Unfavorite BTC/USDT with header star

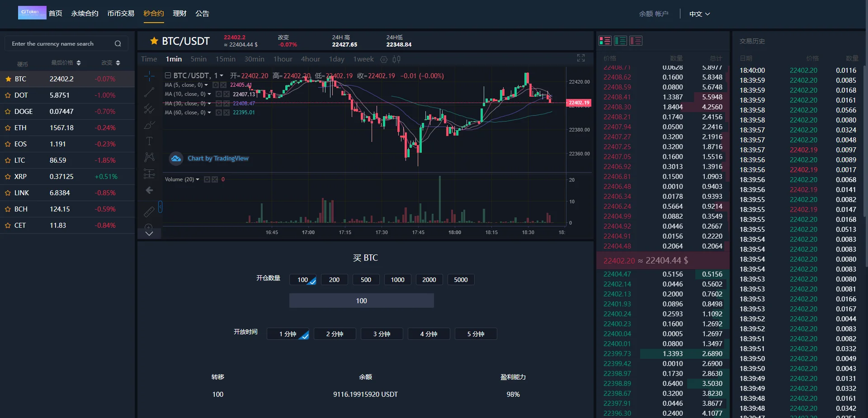(x=154, y=41)
